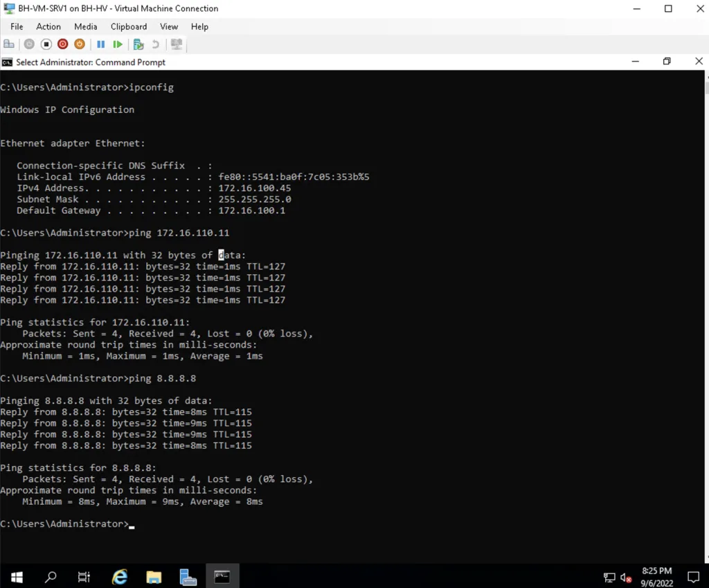
Task: Click the muted volume tray icon
Action: (x=625, y=577)
